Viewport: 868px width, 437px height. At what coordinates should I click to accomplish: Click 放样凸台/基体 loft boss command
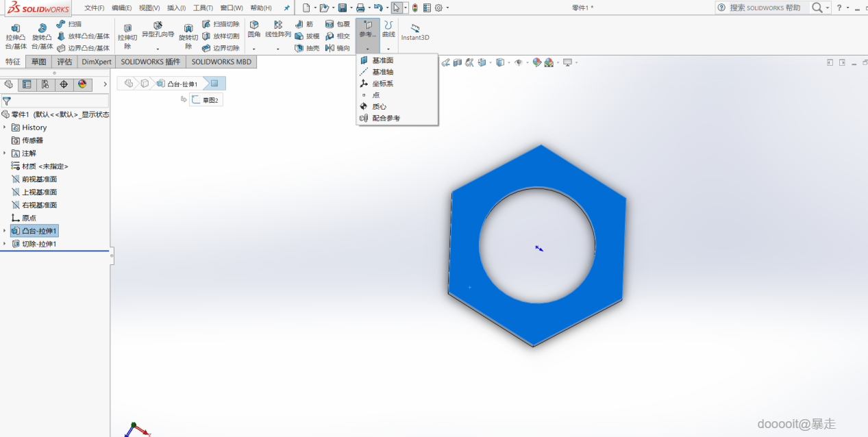click(83, 36)
